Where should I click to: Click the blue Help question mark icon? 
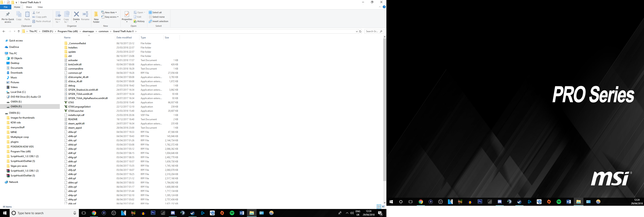384,7
